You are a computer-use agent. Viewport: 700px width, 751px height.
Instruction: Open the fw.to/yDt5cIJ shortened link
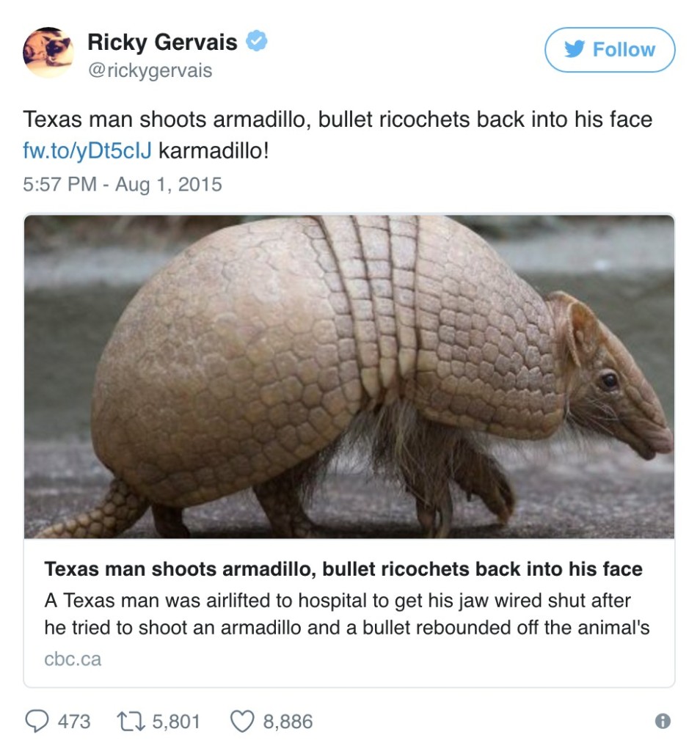coord(87,151)
